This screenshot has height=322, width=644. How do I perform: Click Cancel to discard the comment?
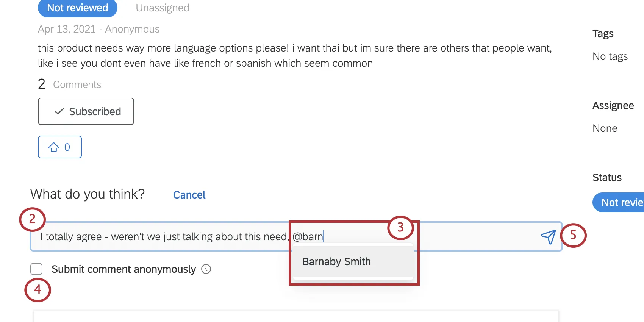189,195
